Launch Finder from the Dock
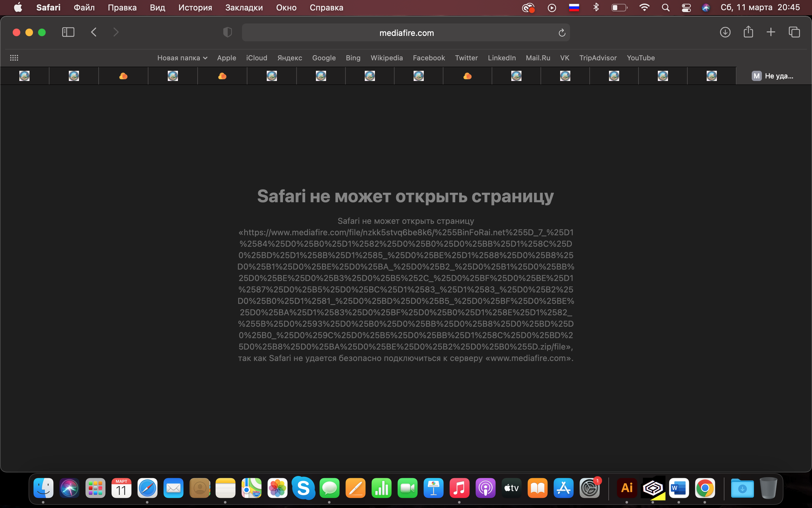Viewport: 812px width, 508px height. pyautogui.click(x=43, y=488)
